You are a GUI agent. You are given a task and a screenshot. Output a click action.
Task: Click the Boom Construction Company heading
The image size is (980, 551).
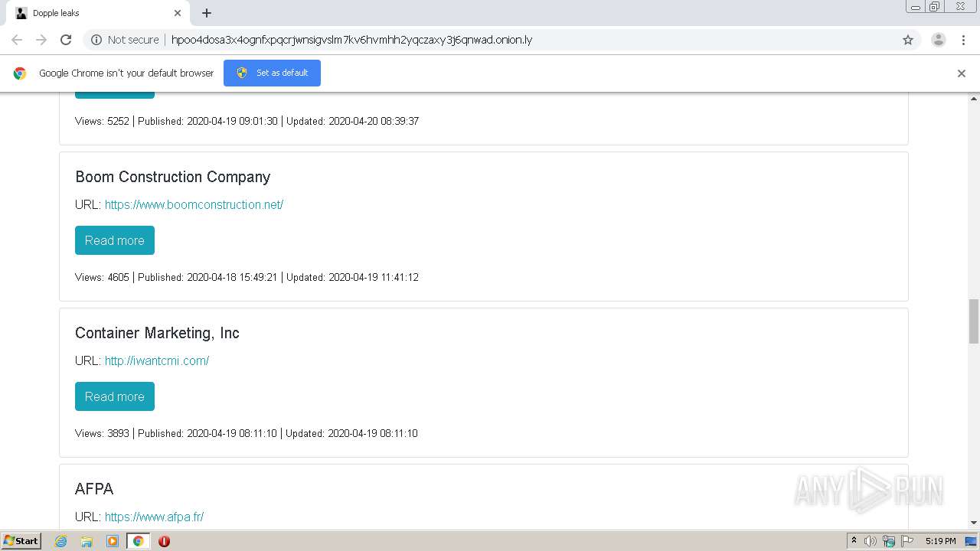tap(173, 177)
